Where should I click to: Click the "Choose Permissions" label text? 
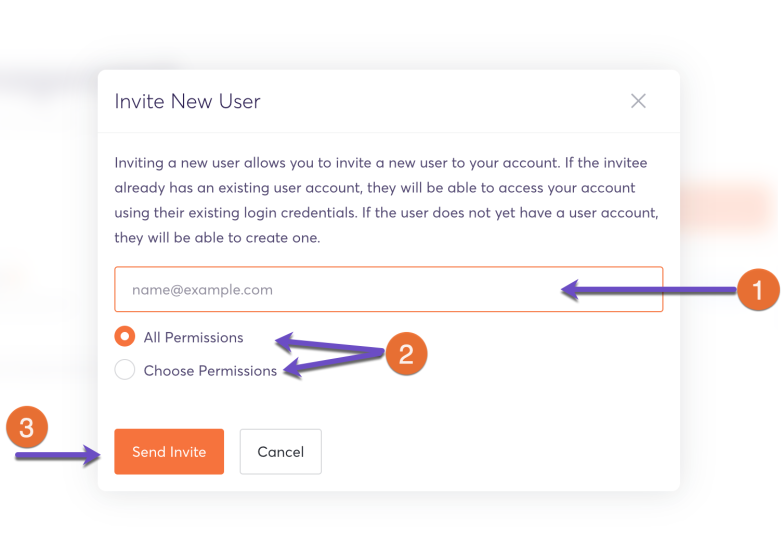(x=210, y=370)
